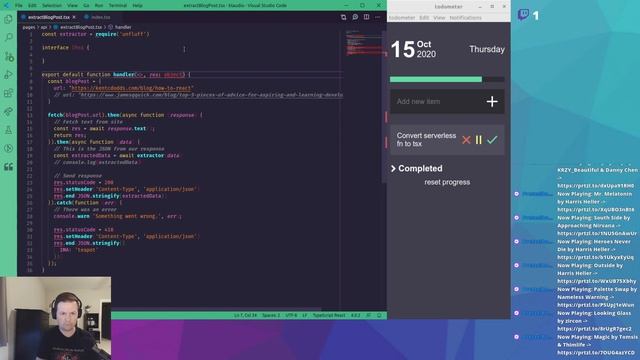The height and width of the screenshot is (360, 640).
Task: Click the comment bubble icon in editor toolbar
Action: click(x=355, y=17)
